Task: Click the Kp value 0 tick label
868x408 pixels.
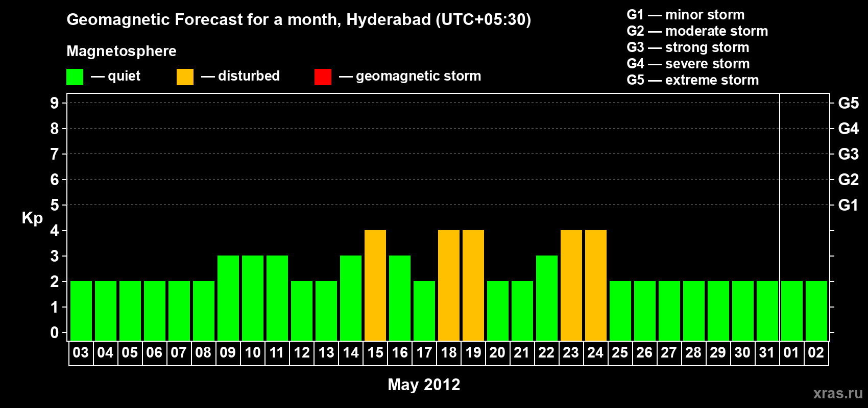Action: (55, 333)
